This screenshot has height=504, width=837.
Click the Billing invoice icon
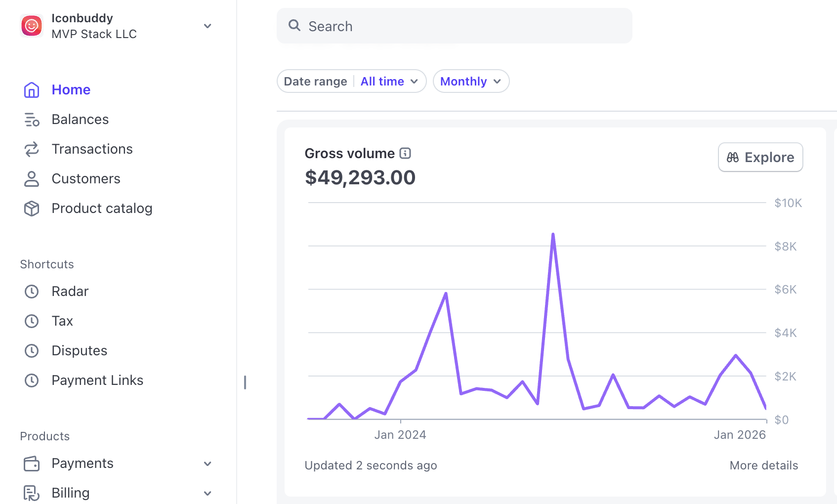[32, 493]
